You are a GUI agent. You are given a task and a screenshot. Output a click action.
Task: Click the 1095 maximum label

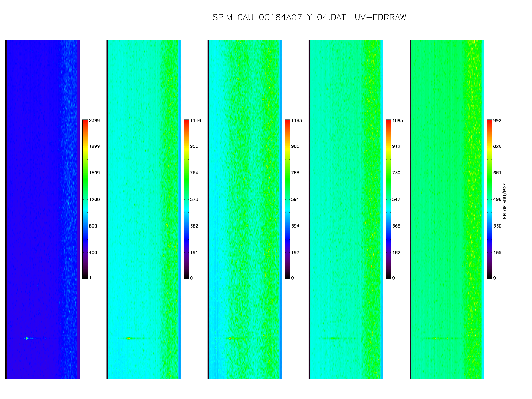click(x=397, y=121)
